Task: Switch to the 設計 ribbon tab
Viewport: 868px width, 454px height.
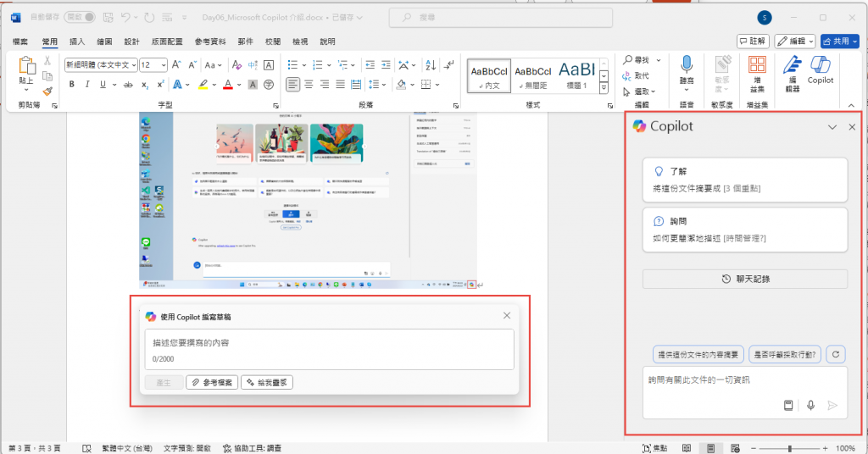Action: (x=131, y=42)
